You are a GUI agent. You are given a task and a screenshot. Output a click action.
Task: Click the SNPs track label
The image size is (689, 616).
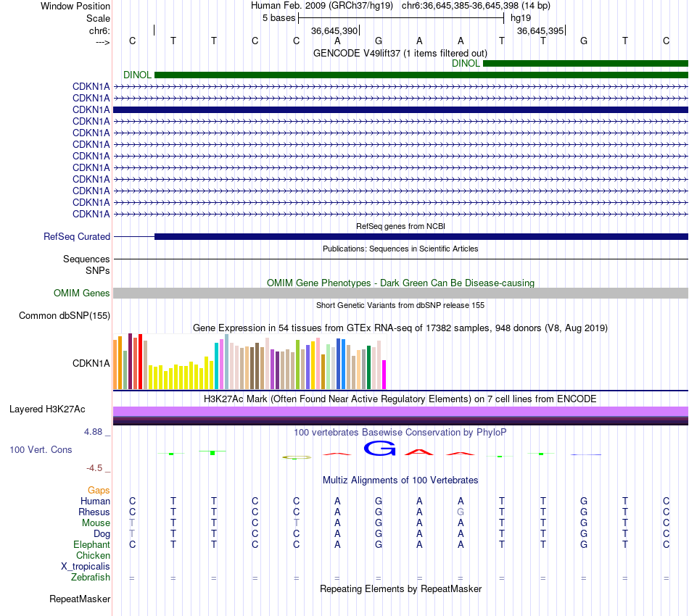tap(98, 271)
